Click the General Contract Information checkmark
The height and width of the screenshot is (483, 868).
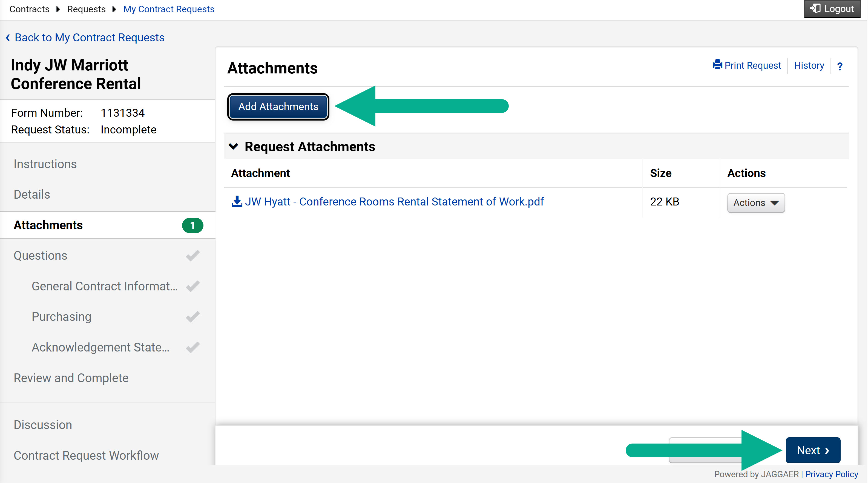193,287
